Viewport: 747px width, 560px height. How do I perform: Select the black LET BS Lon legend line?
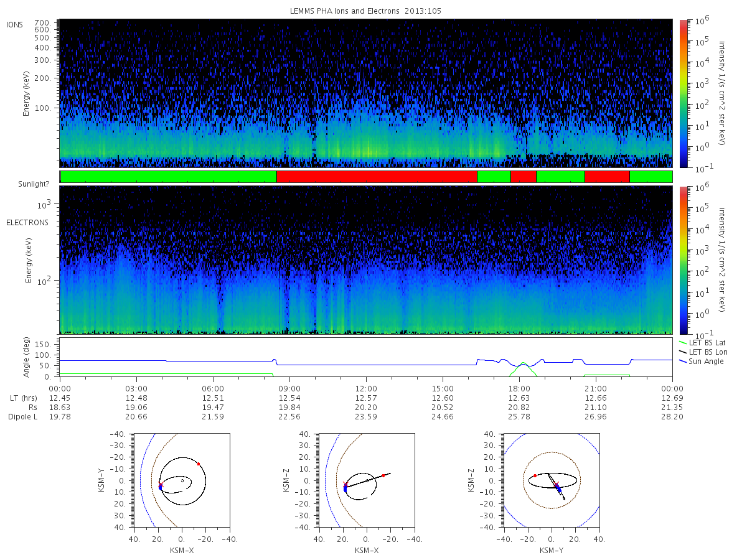tap(683, 352)
